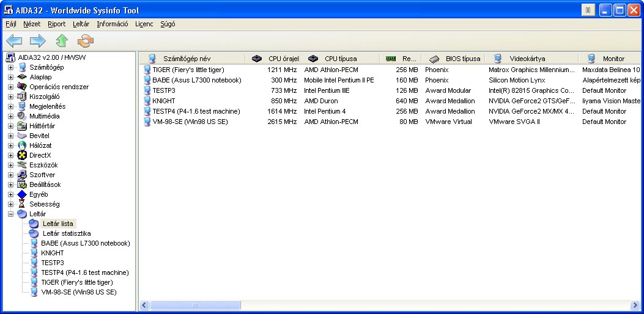Click the memory module icon in Re... header
Viewport: 644px width, 314px height.
(x=391, y=59)
